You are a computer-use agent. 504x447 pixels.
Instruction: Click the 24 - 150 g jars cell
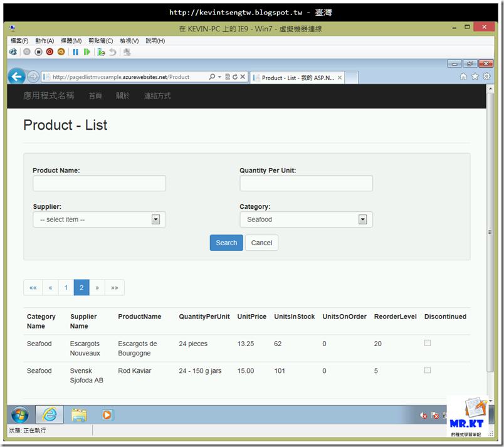[200, 371]
